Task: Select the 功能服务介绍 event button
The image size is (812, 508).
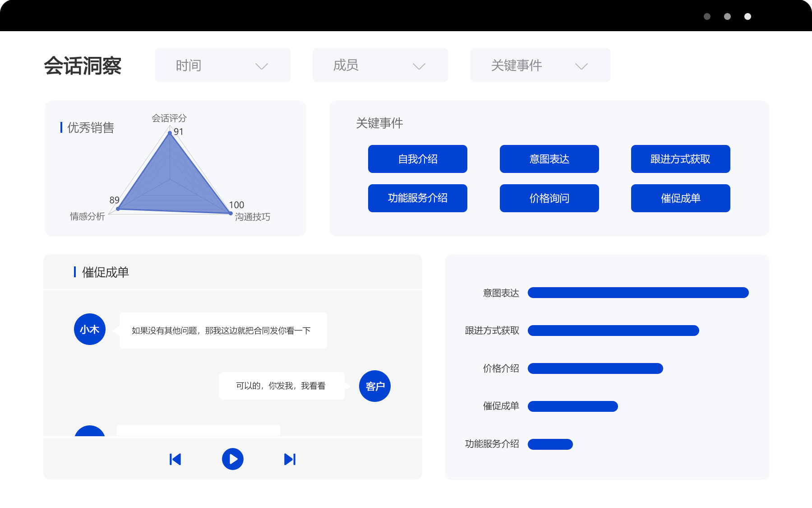Action: point(417,198)
